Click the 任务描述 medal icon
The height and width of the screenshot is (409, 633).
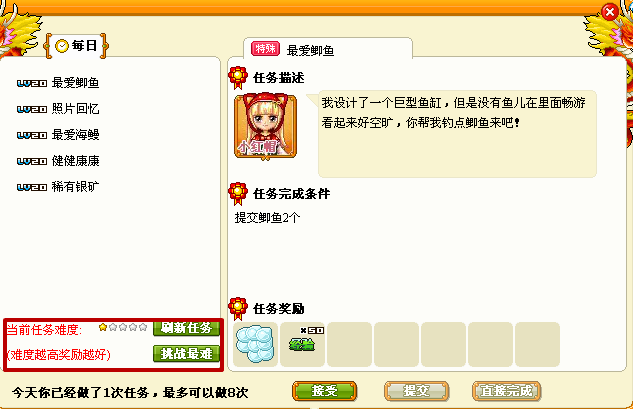click(x=238, y=78)
